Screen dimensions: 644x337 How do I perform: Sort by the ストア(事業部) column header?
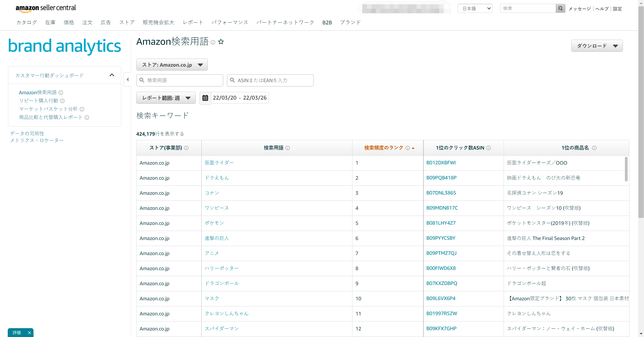(166, 148)
